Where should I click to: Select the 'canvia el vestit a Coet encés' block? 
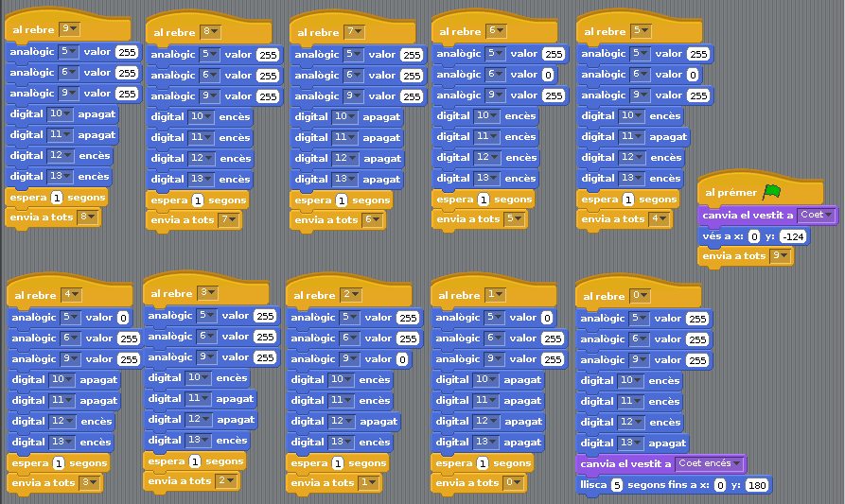coord(661,463)
